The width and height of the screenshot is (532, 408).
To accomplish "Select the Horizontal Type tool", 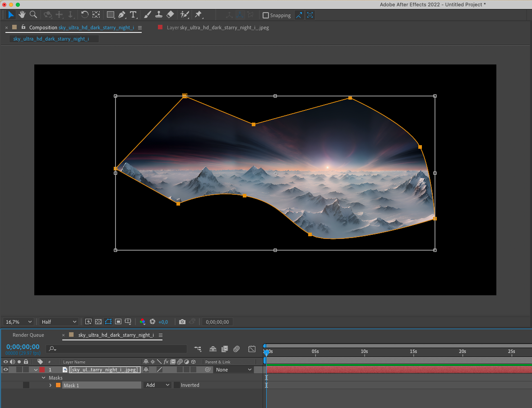I will click(x=133, y=15).
